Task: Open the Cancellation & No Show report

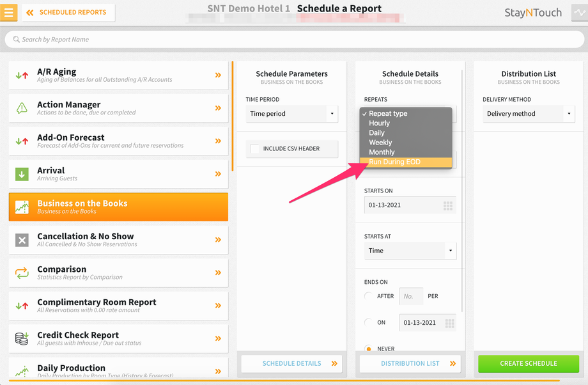Action: tap(118, 240)
